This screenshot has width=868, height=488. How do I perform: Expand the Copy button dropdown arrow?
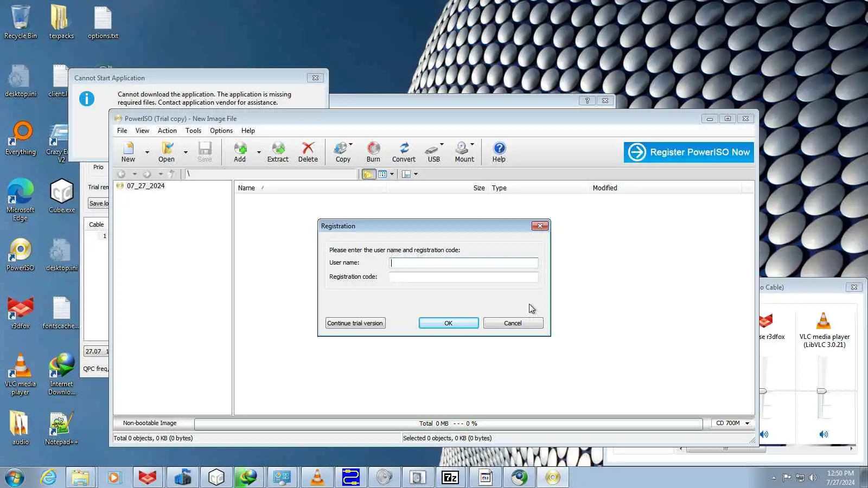tap(351, 144)
